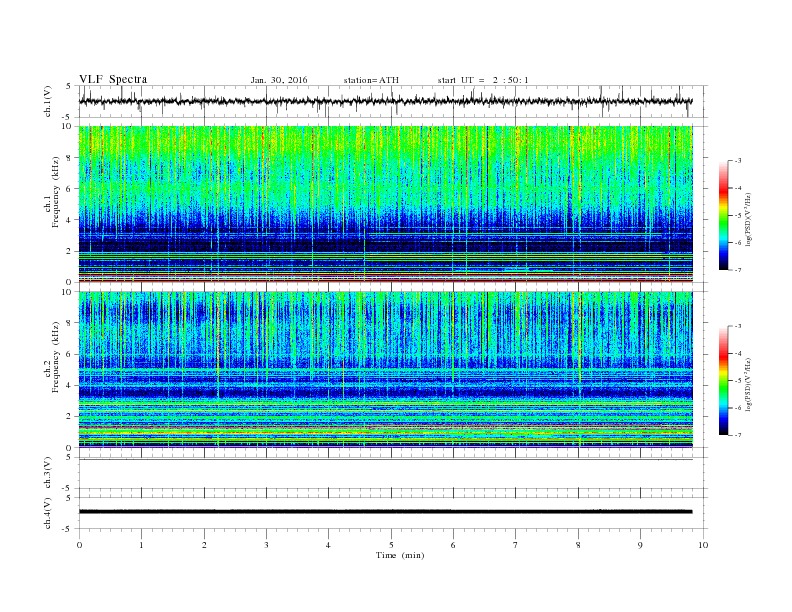
Task: Click the ch.4 thick black waveform trace
Action: point(385,512)
